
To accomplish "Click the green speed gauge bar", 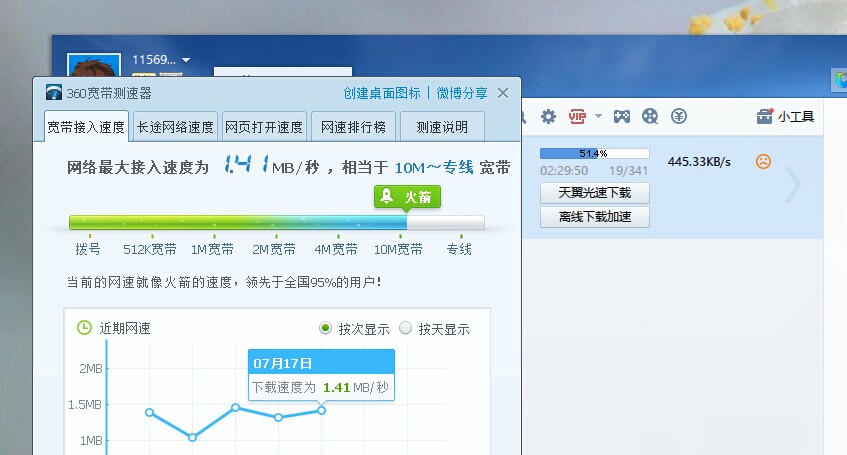I will point(277,223).
